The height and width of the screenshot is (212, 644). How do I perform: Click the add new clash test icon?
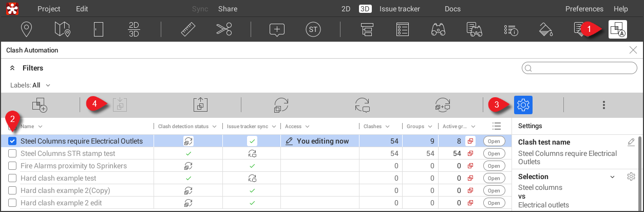pyautogui.click(x=40, y=105)
